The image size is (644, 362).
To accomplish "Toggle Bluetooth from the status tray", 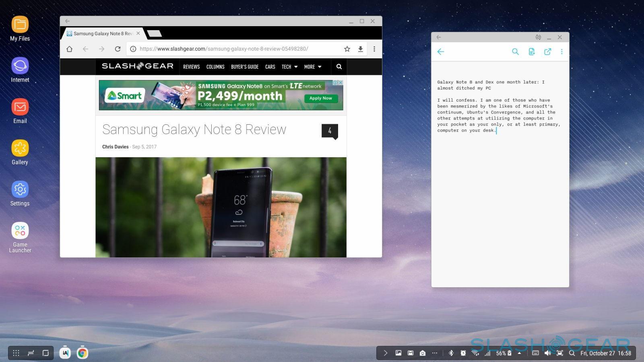I will coord(451,353).
